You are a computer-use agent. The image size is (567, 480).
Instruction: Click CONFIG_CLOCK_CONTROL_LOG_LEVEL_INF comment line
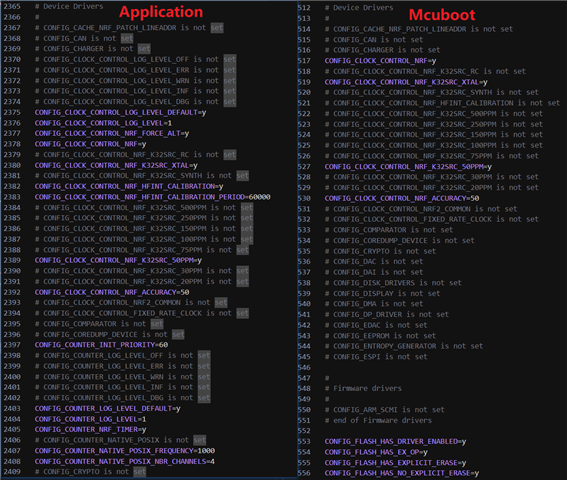pos(135,91)
